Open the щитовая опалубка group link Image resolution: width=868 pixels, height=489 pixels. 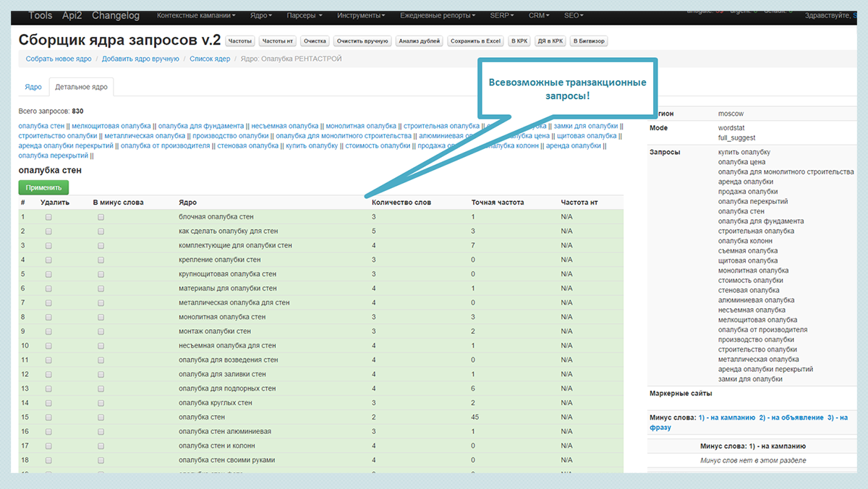tap(587, 135)
